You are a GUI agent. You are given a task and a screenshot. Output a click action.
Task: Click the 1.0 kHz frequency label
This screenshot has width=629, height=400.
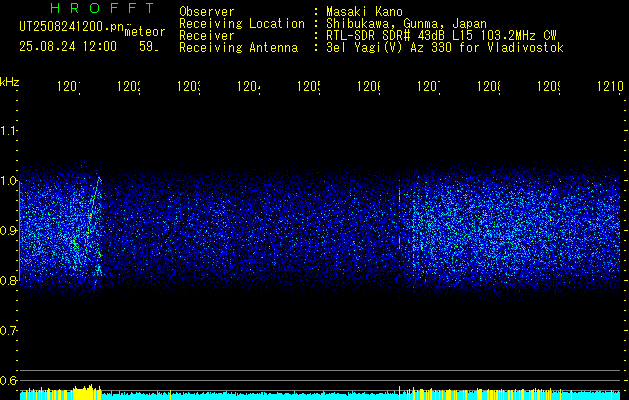tap(8, 181)
